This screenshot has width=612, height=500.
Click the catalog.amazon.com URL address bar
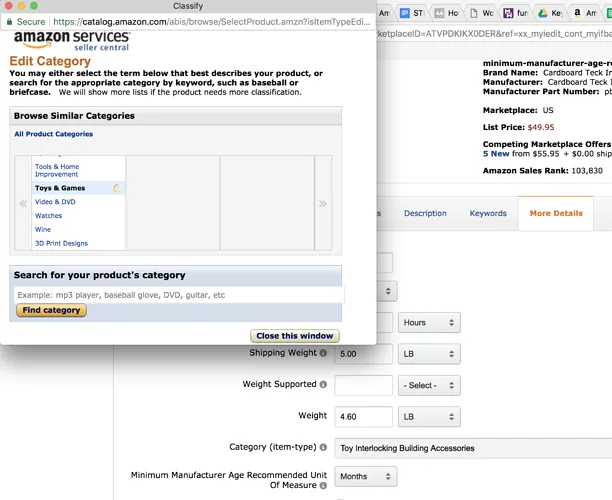click(x=211, y=21)
